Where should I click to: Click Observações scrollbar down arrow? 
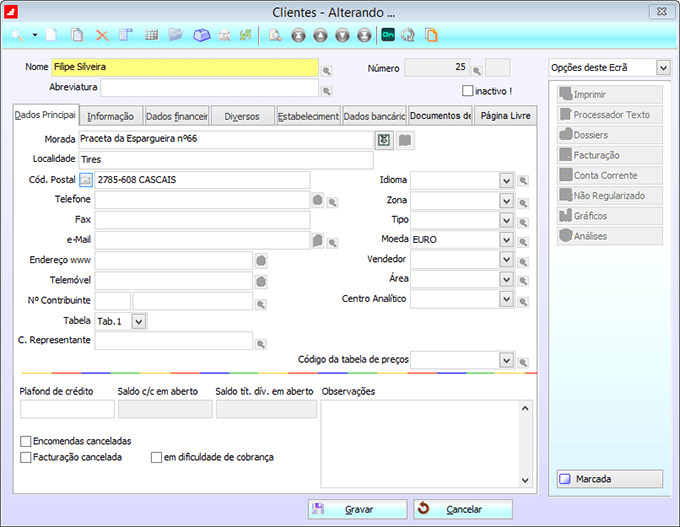(x=525, y=480)
